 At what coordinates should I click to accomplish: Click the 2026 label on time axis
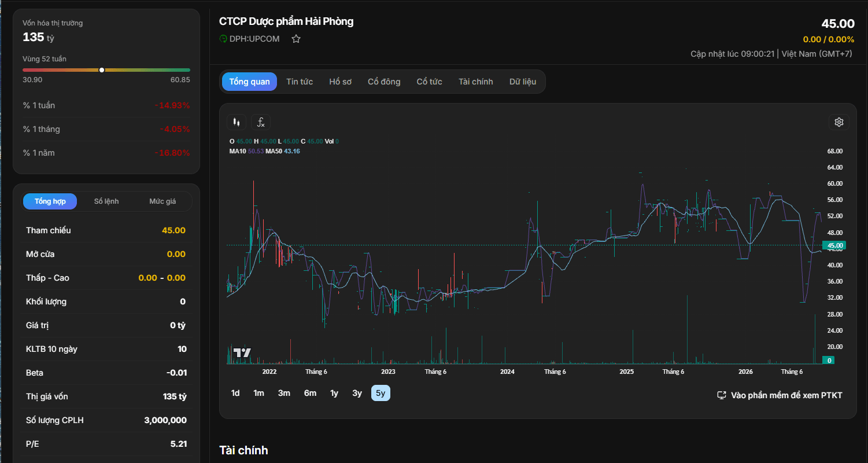pos(745,372)
